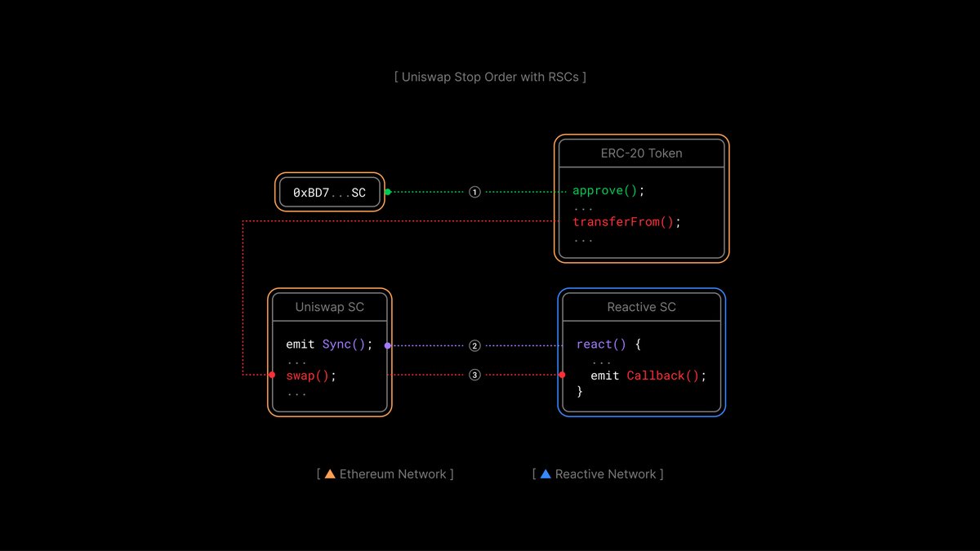Click the purple dot beside emit Sync()
This screenshot has width=980, height=551.
387,345
